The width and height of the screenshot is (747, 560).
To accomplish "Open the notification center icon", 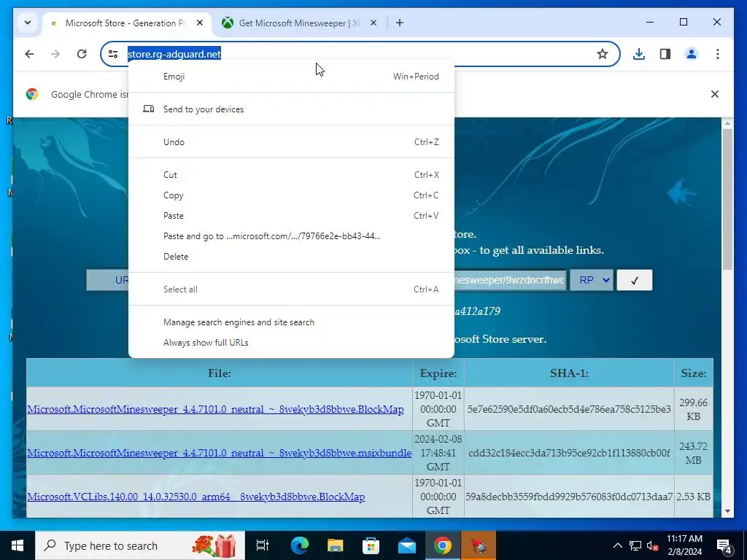I will (x=724, y=545).
